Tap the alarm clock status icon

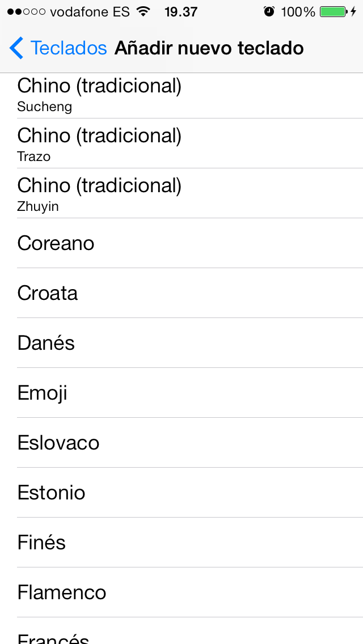269,11
